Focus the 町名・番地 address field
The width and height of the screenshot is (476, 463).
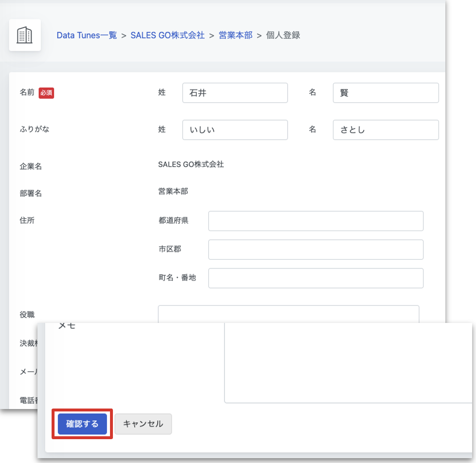[316, 278]
